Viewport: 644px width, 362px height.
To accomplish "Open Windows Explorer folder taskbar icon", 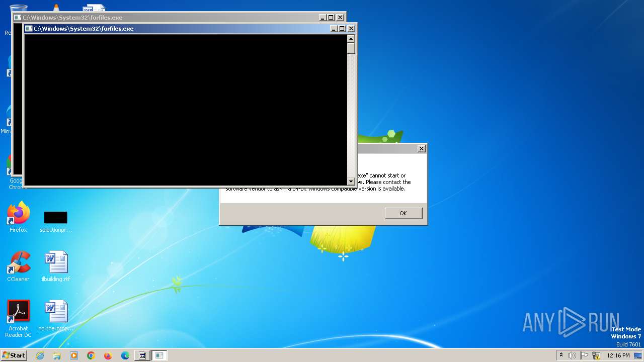I will click(57, 355).
